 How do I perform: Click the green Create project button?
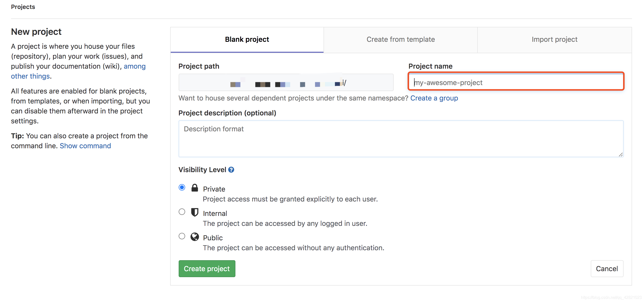207,268
